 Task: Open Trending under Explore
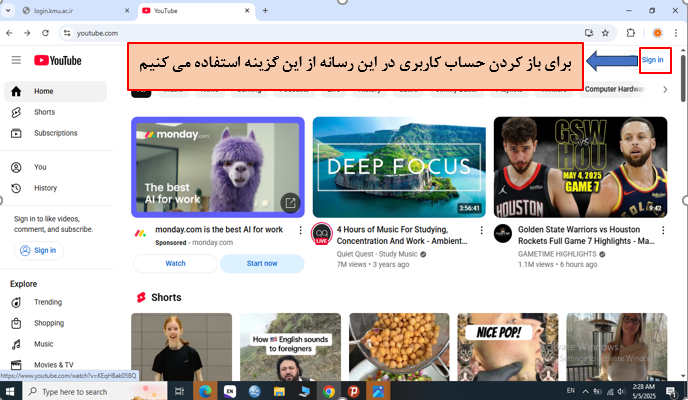click(47, 302)
